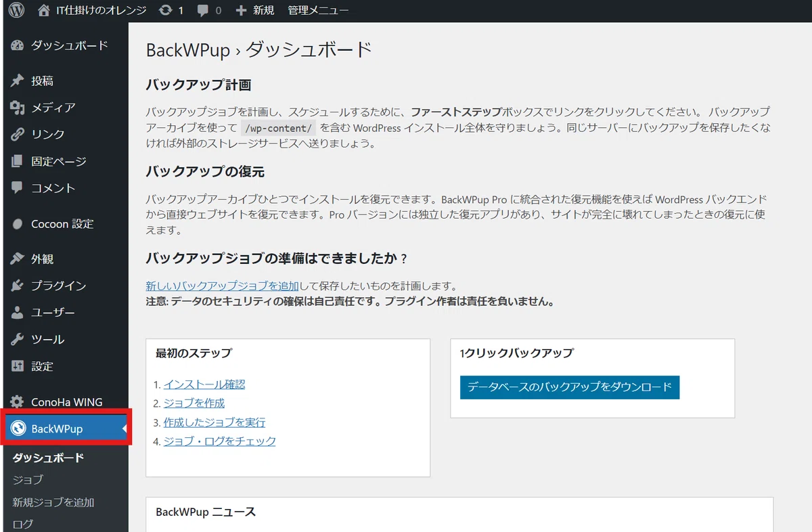
Task: Click the 最初のステップ box heading
Action: pos(194,353)
